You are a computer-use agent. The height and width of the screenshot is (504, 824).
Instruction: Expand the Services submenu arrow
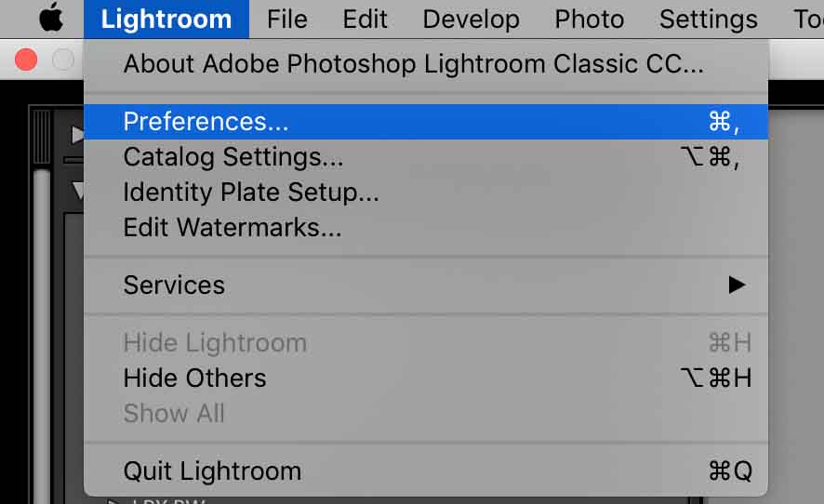tap(737, 285)
